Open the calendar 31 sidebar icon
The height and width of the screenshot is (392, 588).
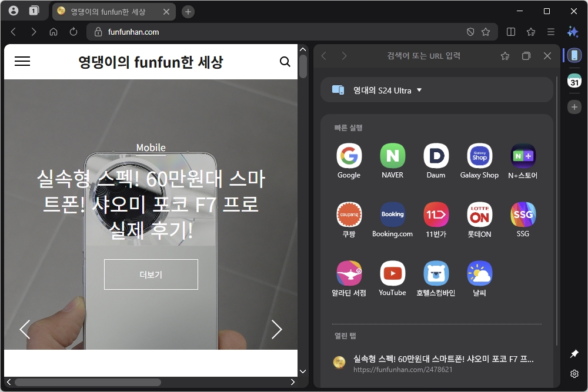click(x=574, y=81)
